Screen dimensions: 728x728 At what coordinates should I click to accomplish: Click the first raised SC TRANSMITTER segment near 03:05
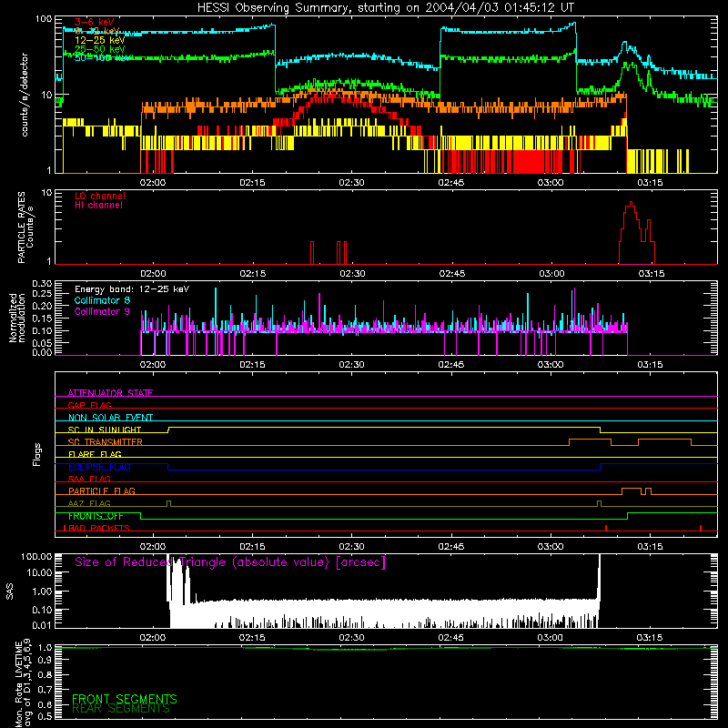pos(590,440)
